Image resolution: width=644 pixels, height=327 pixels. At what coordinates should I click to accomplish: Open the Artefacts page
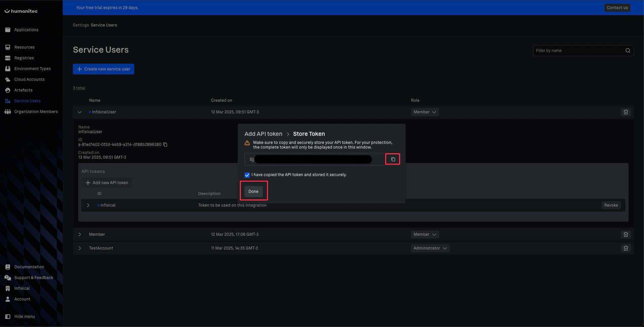point(24,90)
